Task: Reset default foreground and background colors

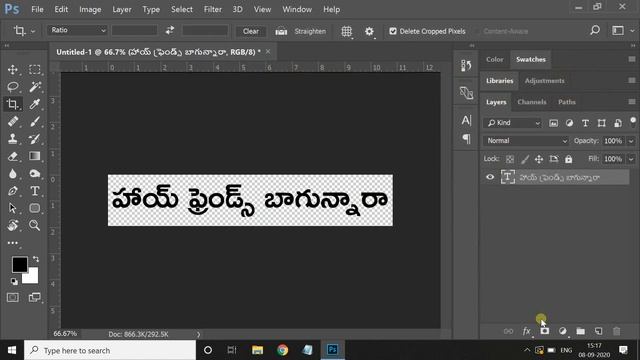Action: pos(14,282)
